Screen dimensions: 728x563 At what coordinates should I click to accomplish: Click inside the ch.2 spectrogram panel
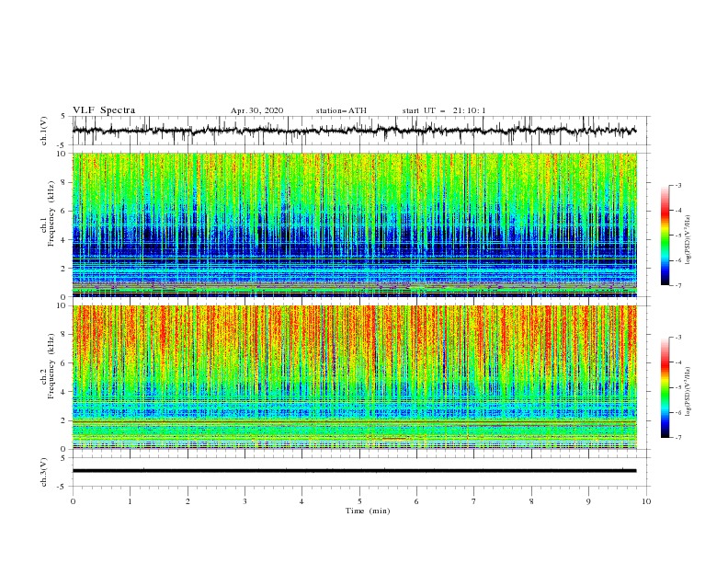point(355,377)
